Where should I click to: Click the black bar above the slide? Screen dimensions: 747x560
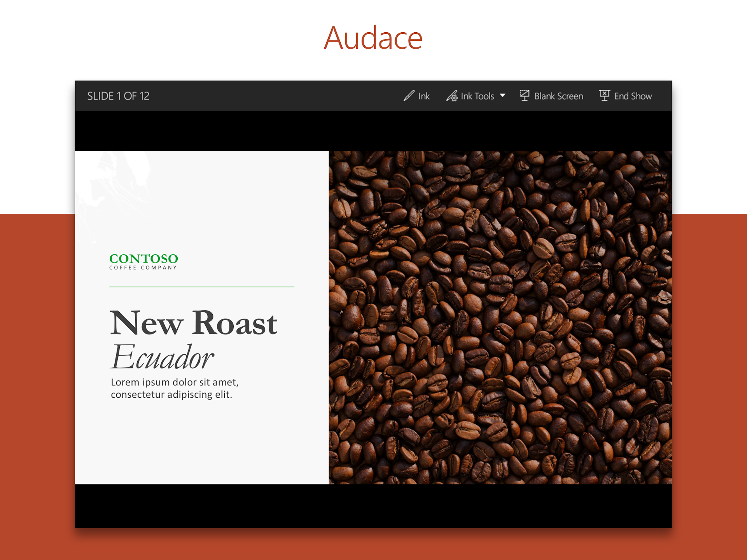click(373, 131)
